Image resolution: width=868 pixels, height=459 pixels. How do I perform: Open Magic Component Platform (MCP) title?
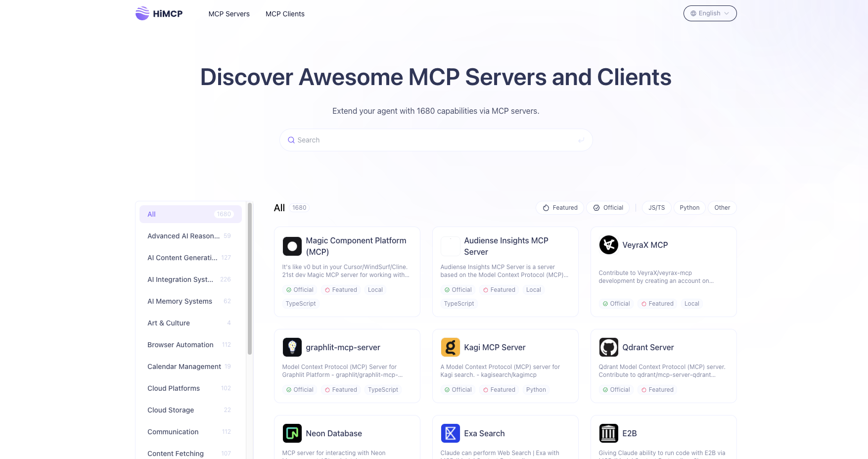(x=356, y=246)
